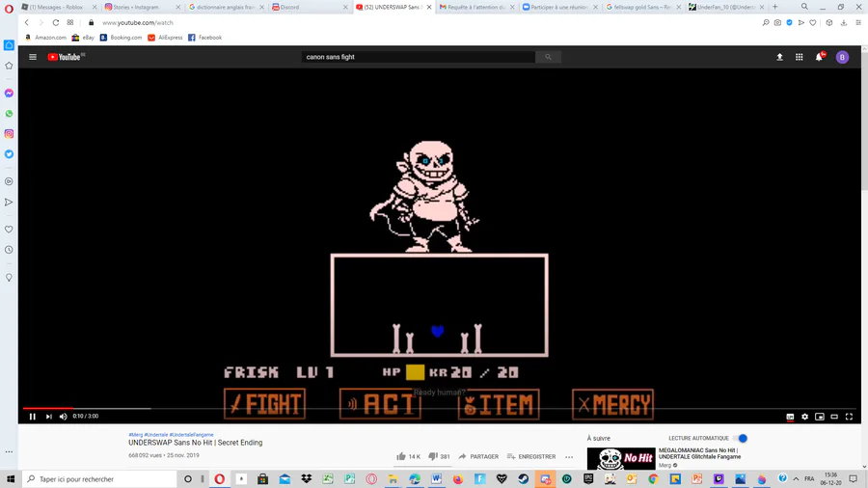Open WhatsApp in Opera sidebar
868x488 pixels.
coord(9,114)
